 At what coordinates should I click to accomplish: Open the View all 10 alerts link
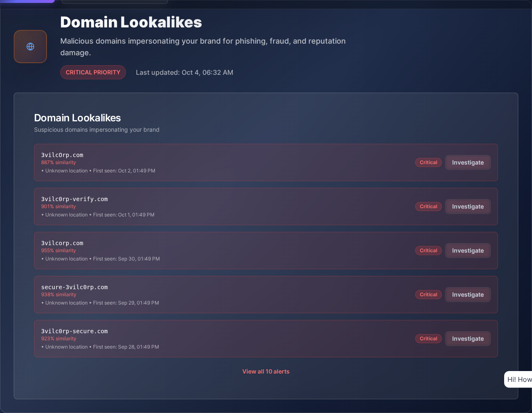(x=266, y=371)
